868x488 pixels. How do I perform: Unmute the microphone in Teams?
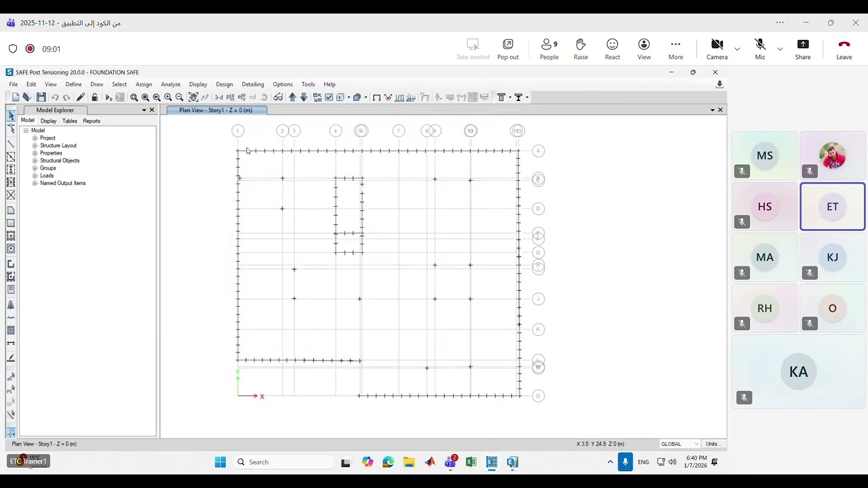760,49
